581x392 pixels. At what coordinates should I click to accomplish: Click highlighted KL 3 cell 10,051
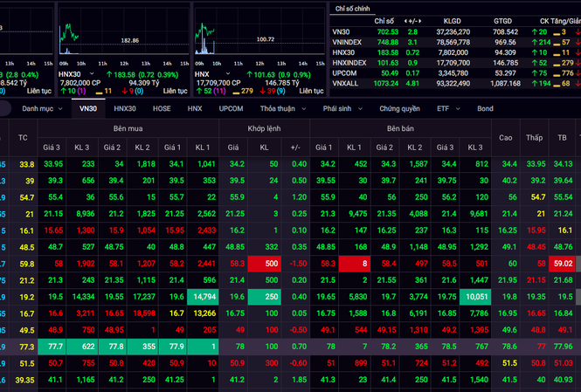pos(475,297)
